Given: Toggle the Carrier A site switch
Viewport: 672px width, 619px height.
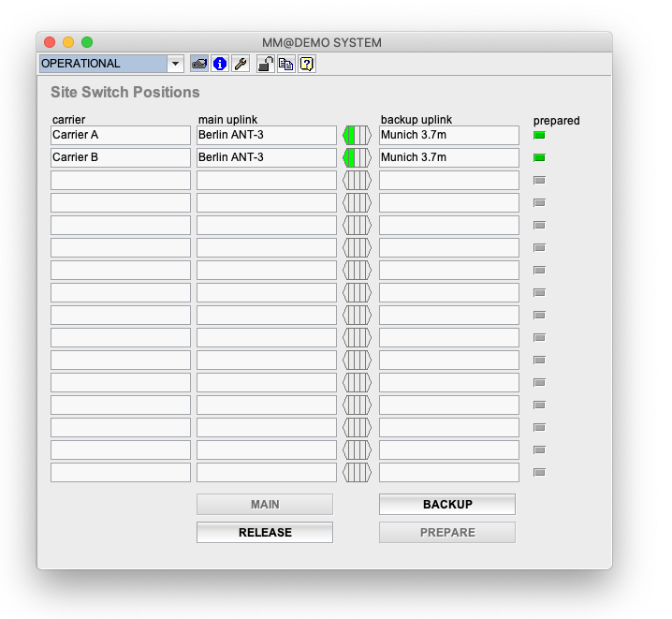Looking at the screenshot, I should tap(357, 135).
